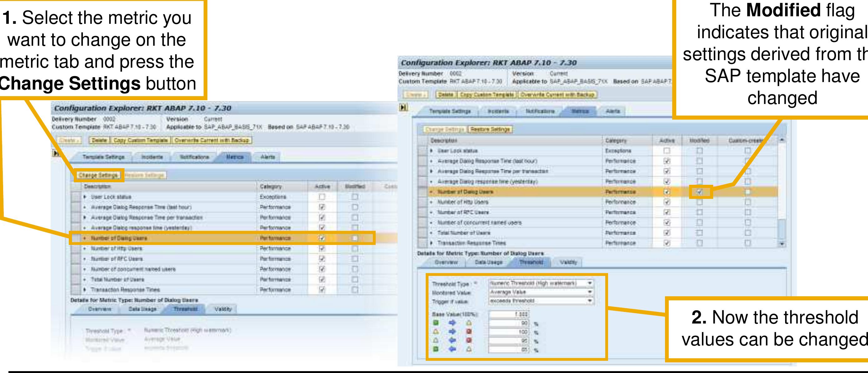Switch to the Alerts tab in right window
The height and width of the screenshot is (373, 868).
612,111
